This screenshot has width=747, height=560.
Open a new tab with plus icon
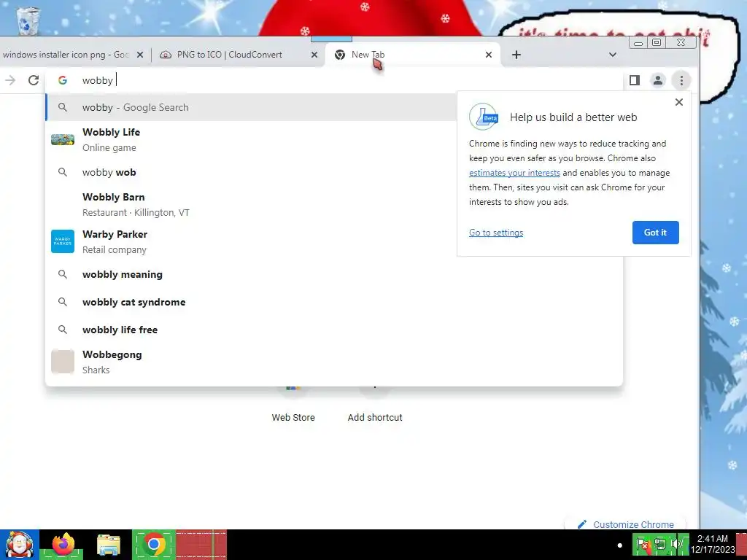[x=516, y=55]
